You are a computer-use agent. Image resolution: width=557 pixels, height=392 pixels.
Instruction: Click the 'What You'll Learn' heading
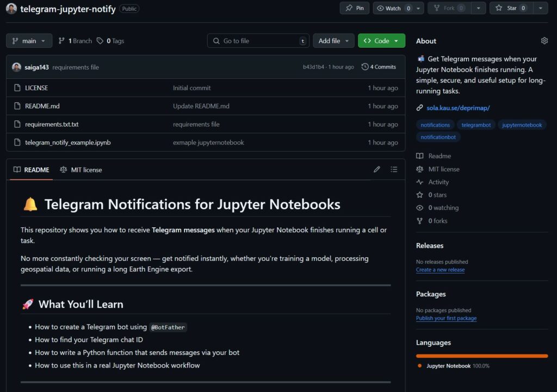[x=81, y=304]
